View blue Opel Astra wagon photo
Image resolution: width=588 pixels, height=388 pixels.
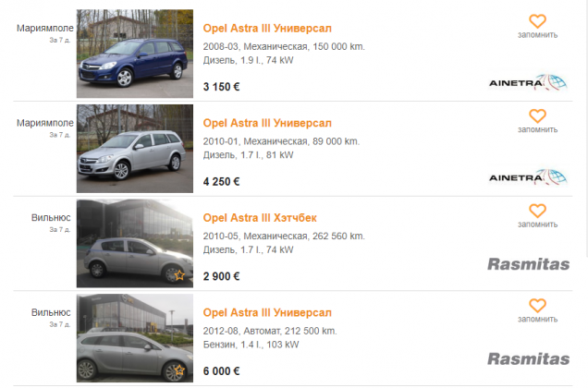(135, 54)
